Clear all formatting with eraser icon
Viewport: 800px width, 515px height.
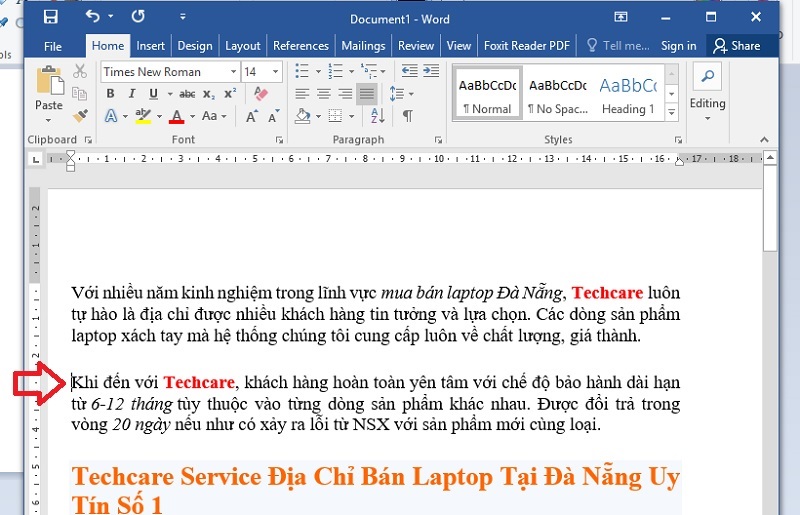(x=261, y=93)
